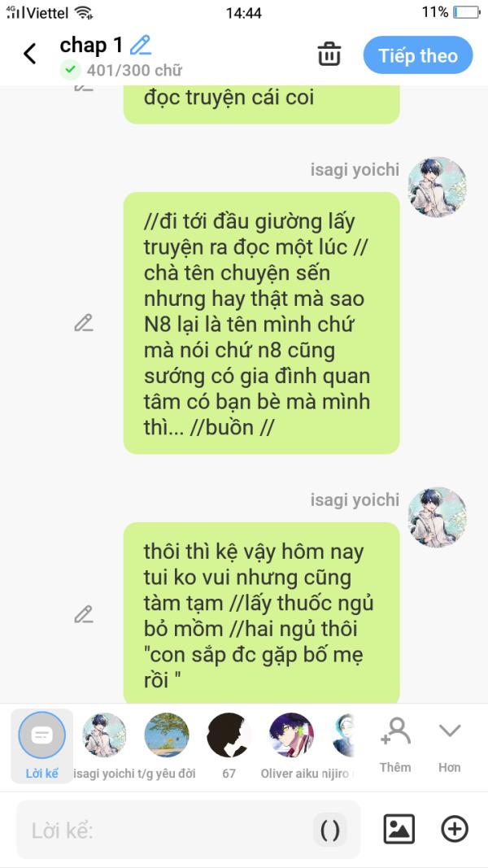Choose t/g yêu đời character
The image size is (488, 868).
tap(167, 746)
